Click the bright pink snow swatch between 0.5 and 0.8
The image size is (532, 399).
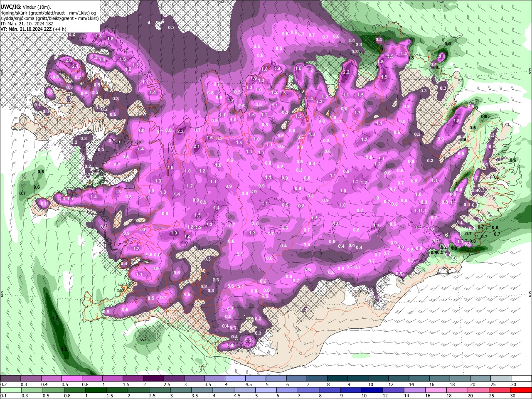click(71, 379)
